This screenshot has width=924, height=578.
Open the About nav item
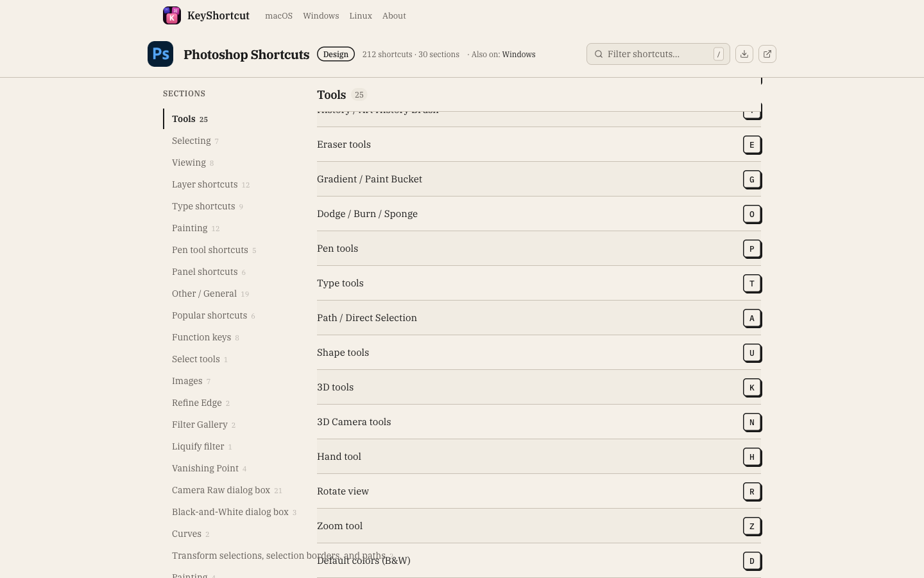pos(394,15)
